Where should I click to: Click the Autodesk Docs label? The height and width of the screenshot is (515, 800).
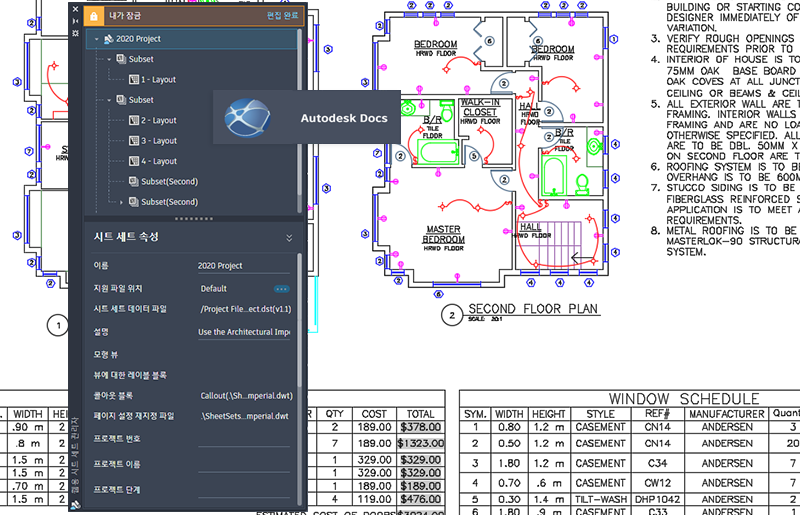[x=344, y=118]
